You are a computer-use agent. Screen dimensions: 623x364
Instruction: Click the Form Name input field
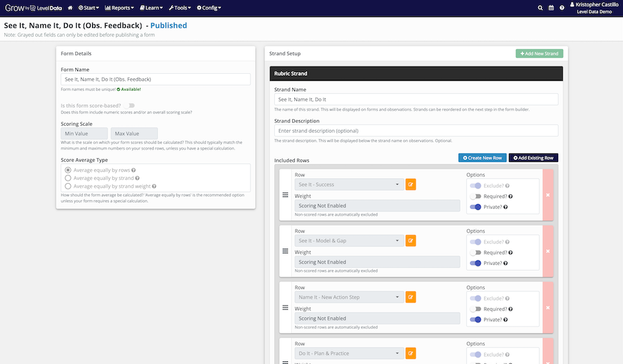click(x=156, y=79)
